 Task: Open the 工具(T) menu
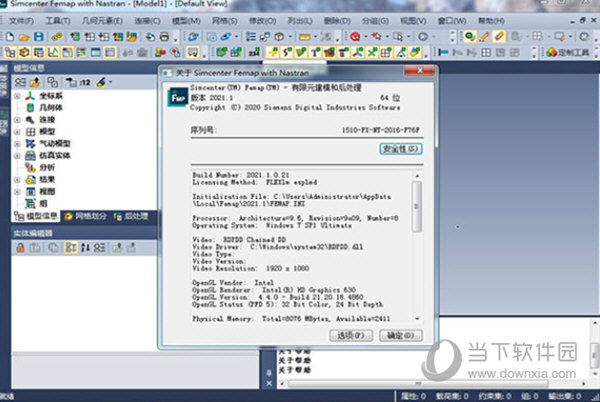point(58,21)
